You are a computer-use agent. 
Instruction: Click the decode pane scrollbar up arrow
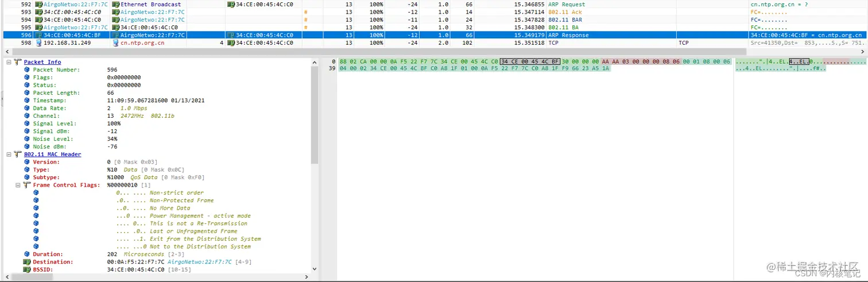click(x=315, y=61)
